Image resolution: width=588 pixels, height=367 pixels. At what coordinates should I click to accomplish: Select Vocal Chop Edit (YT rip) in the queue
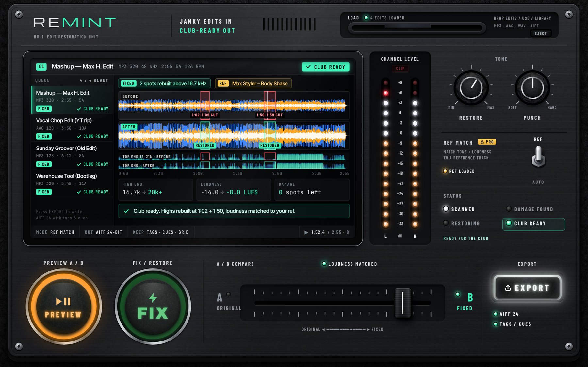click(72, 128)
